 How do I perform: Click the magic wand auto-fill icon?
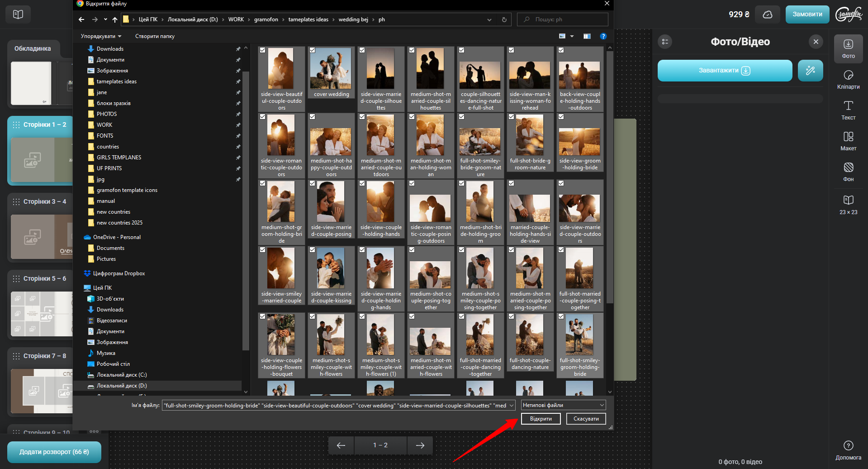point(810,71)
